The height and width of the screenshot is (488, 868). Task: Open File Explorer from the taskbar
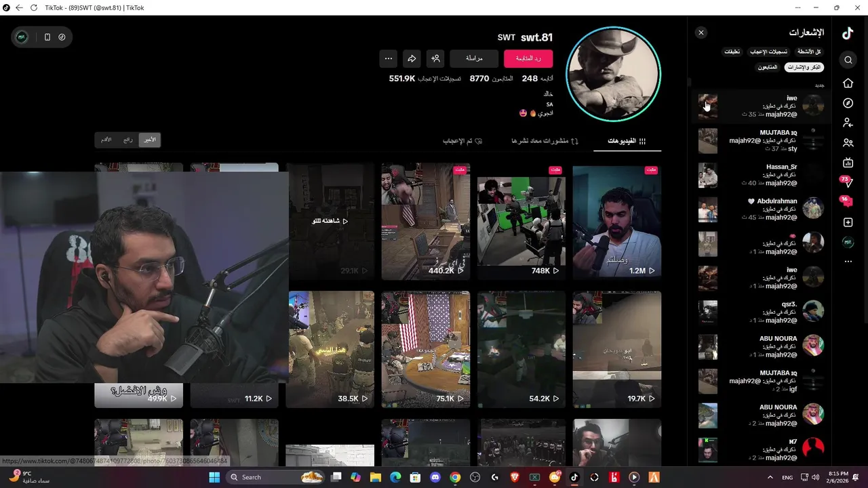[x=376, y=477]
